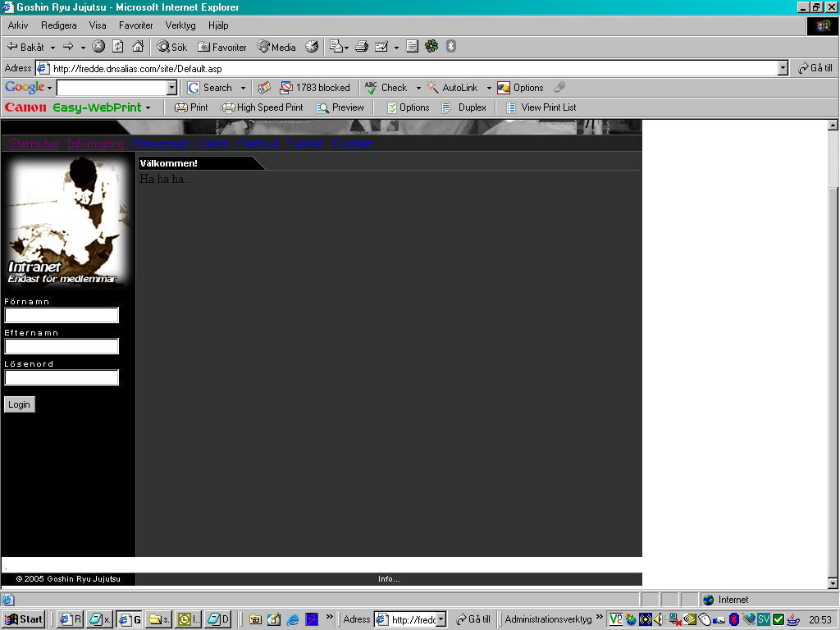The image size is (840, 630).
Task: Click the Google toolbar search input
Action: (112, 88)
